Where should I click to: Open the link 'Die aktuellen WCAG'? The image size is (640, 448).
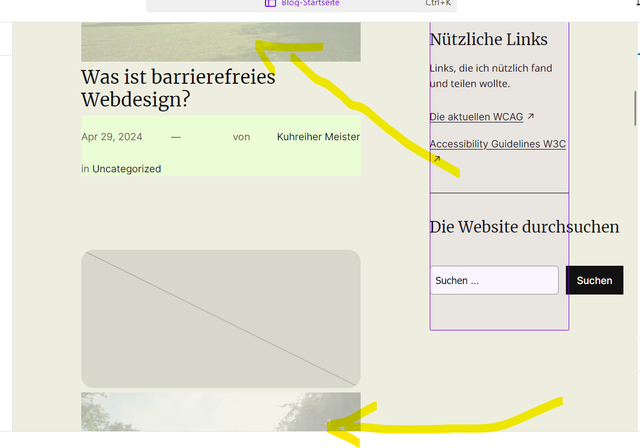(476, 117)
